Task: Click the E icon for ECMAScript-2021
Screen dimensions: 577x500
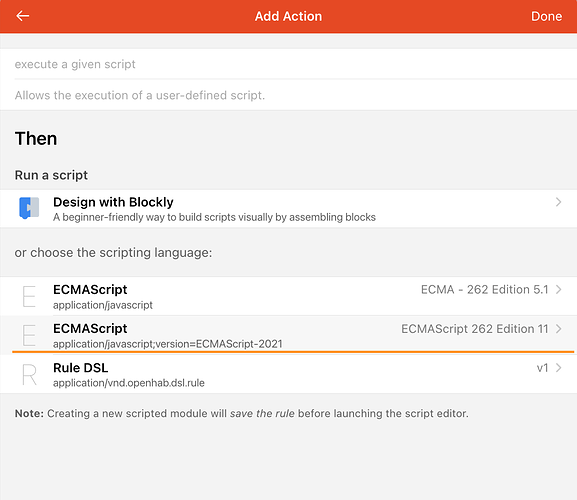Action: click(29, 336)
